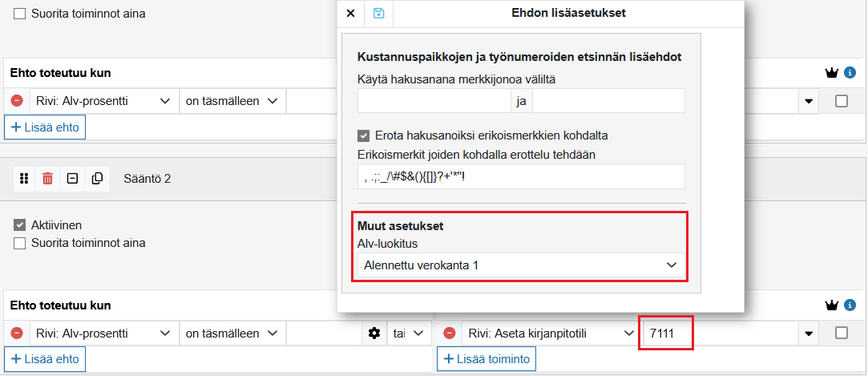The height and width of the screenshot is (376, 868).
Task: Uncheck the Aktiivinen checkbox
Action: pos(20,225)
